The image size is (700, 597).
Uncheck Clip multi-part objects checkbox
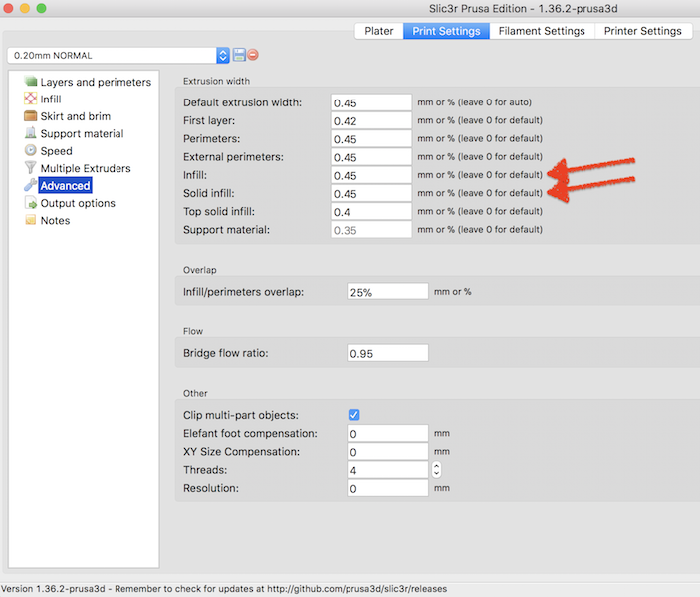point(354,415)
